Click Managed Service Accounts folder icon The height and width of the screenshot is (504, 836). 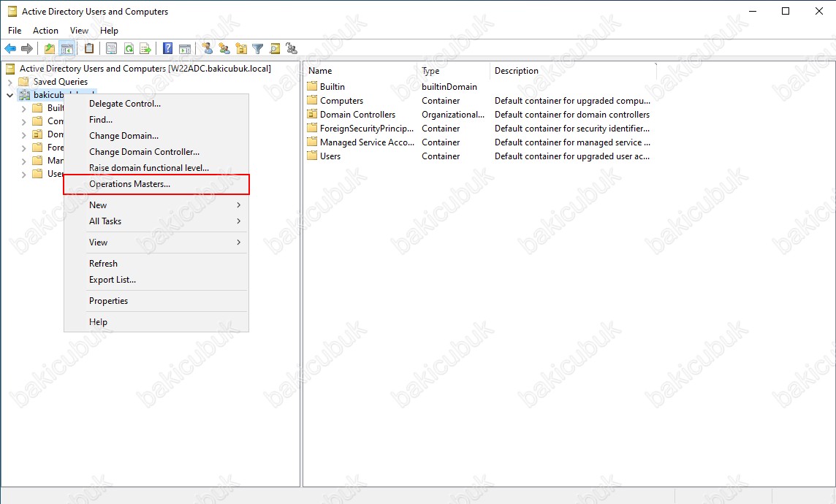click(312, 142)
